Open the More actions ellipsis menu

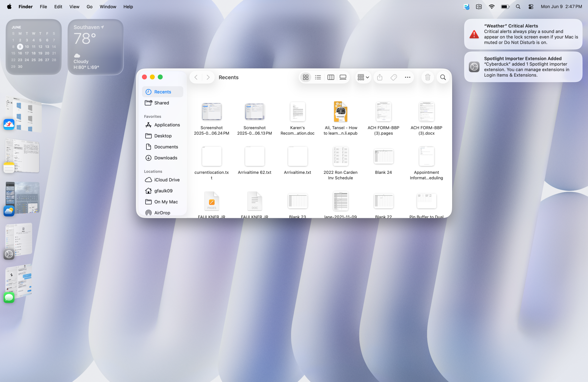click(x=407, y=77)
